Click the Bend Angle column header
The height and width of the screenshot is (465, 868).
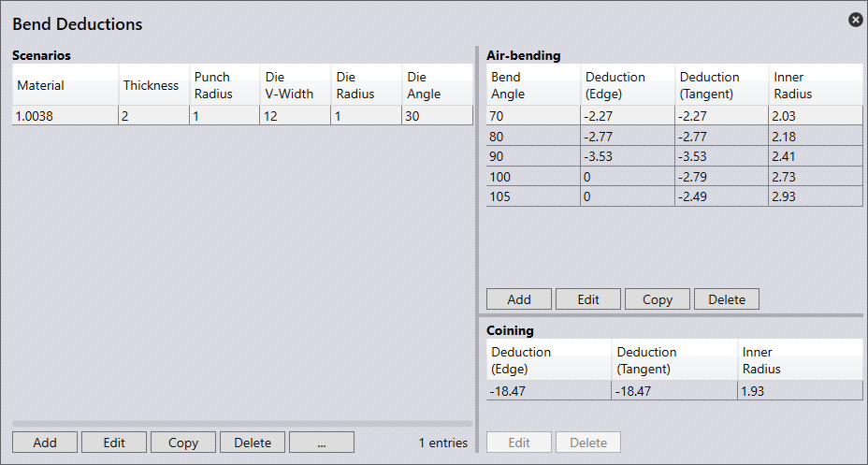(531, 85)
